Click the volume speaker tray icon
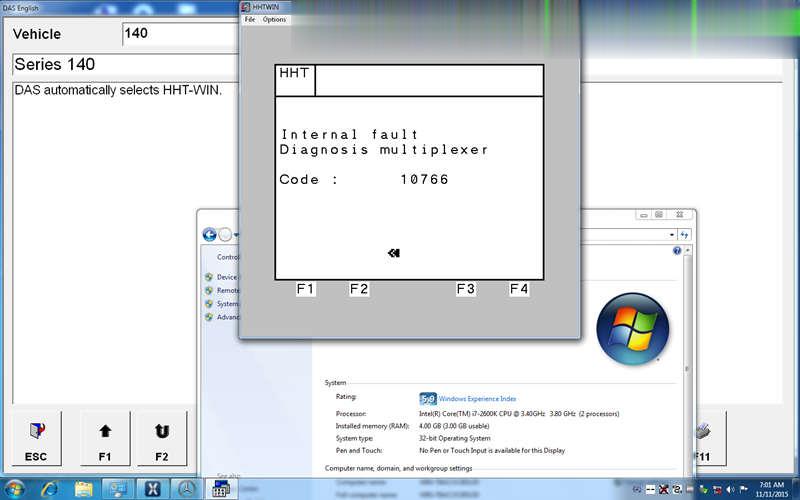The image size is (800, 500). [731, 489]
